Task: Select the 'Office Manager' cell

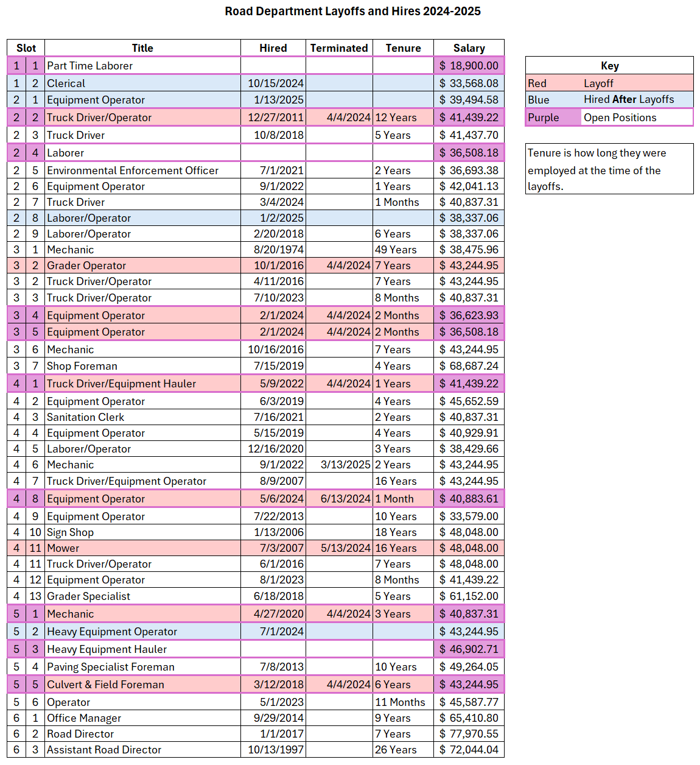Action: tap(142, 718)
